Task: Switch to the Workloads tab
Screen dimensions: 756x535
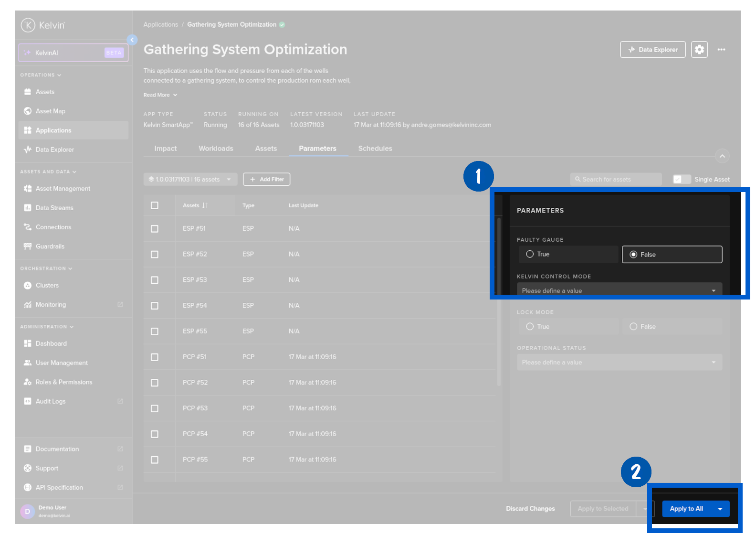Action: 216,149
